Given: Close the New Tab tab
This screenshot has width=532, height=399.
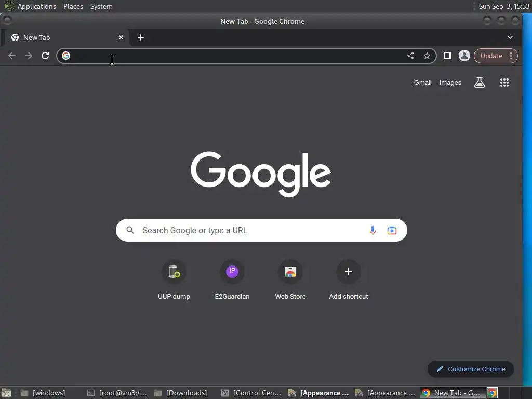Looking at the screenshot, I should pyautogui.click(x=121, y=37).
